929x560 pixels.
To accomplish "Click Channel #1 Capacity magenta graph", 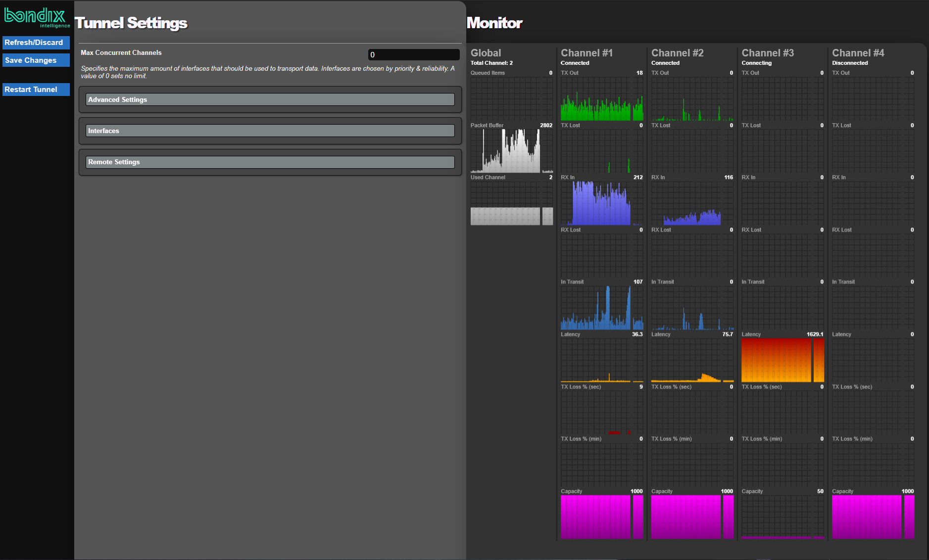I will [601, 517].
